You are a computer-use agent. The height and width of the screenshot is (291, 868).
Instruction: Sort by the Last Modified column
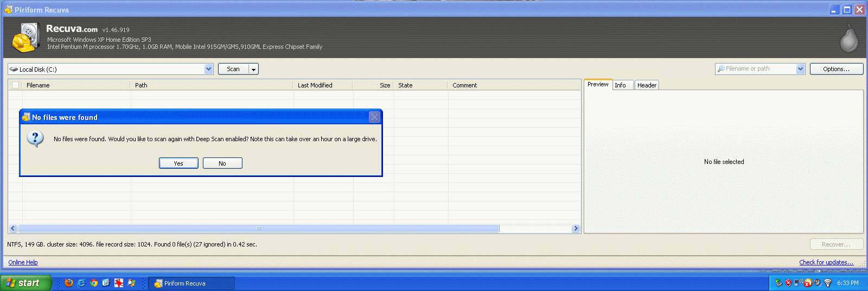tap(323, 85)
